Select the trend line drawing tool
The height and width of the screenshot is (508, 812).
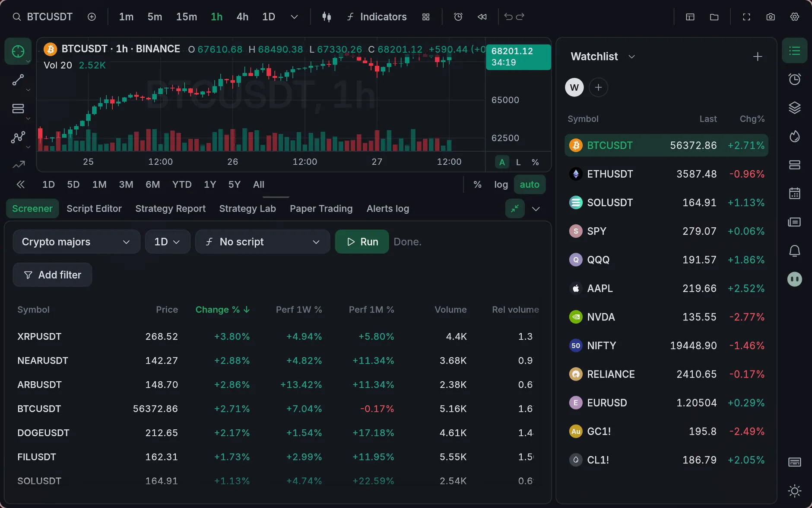click(x=18, y=80)
